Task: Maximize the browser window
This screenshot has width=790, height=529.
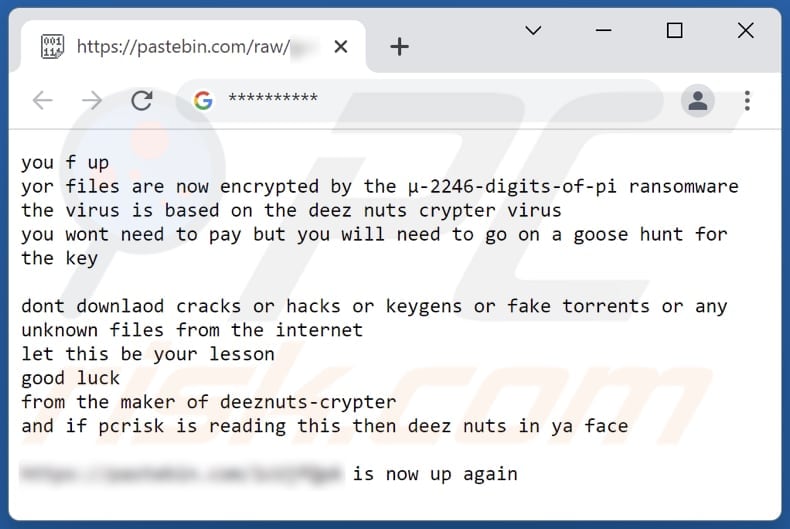Action: point(674,31)
